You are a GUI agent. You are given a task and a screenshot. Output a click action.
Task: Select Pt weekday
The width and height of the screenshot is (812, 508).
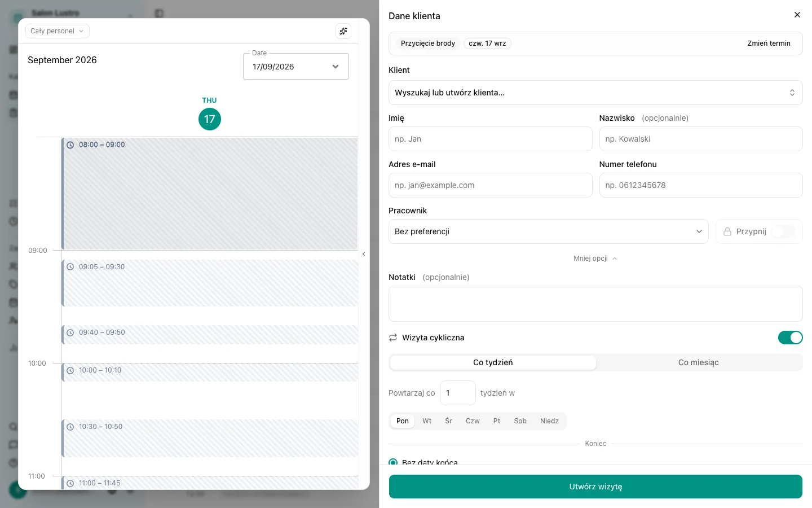click(x=497, y=421)
